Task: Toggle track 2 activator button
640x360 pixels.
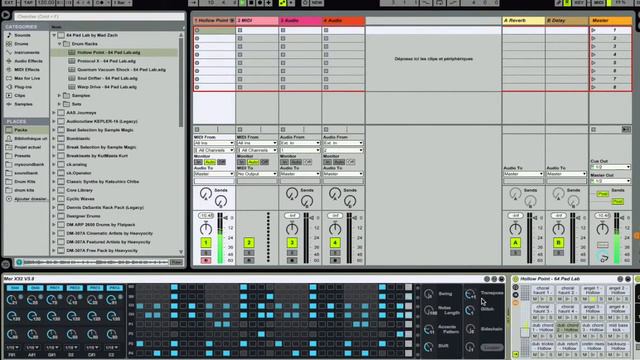Action: pyautogui.click(x=249, y=243)
